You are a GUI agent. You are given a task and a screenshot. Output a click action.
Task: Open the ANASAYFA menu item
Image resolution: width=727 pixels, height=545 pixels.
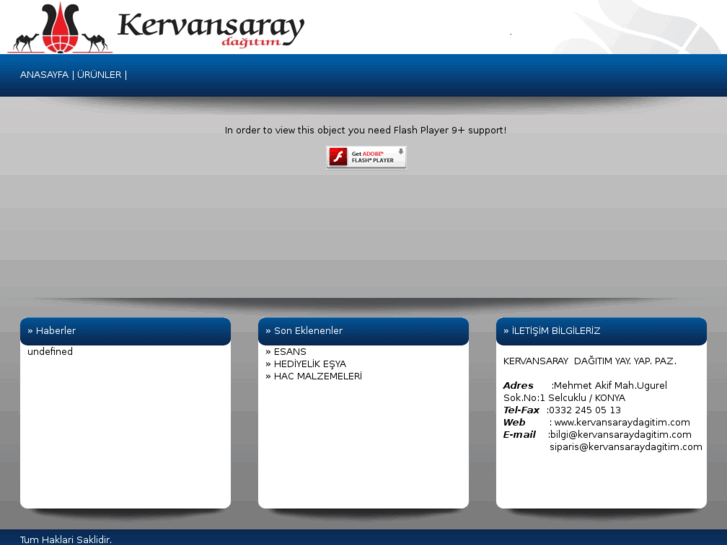click(44, 75)
